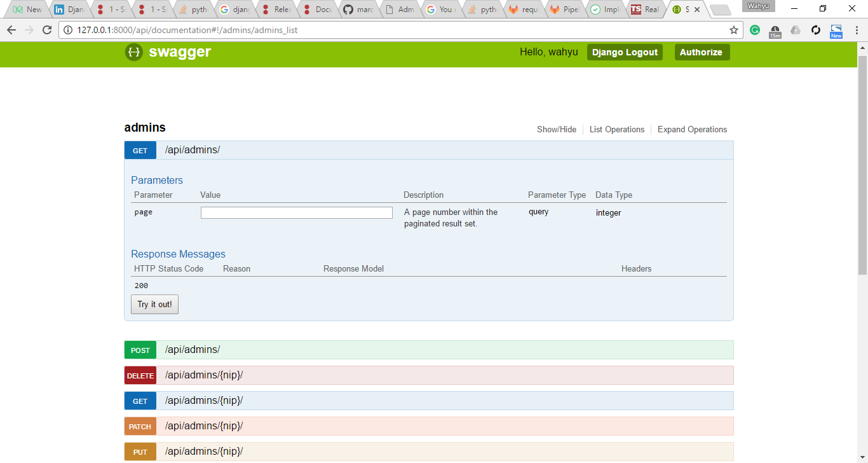This screenshot has height=463, width=868.
Task: Click the PATCH /api/admins/{nip}/ path text
Action: tap(204, 426)
